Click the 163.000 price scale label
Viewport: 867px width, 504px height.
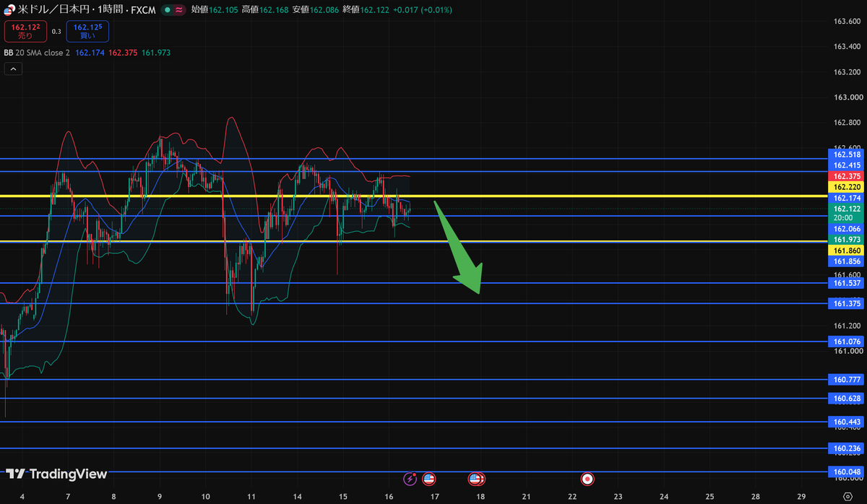point(847,97)
